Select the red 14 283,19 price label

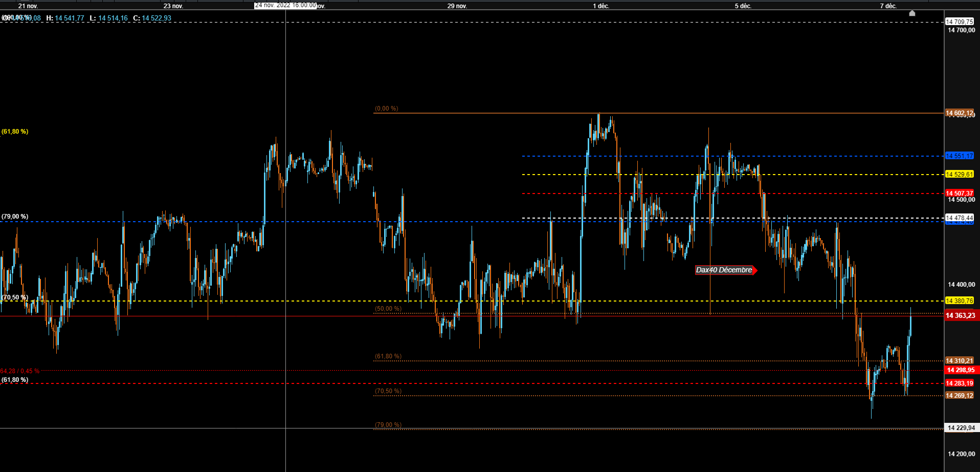960,383
